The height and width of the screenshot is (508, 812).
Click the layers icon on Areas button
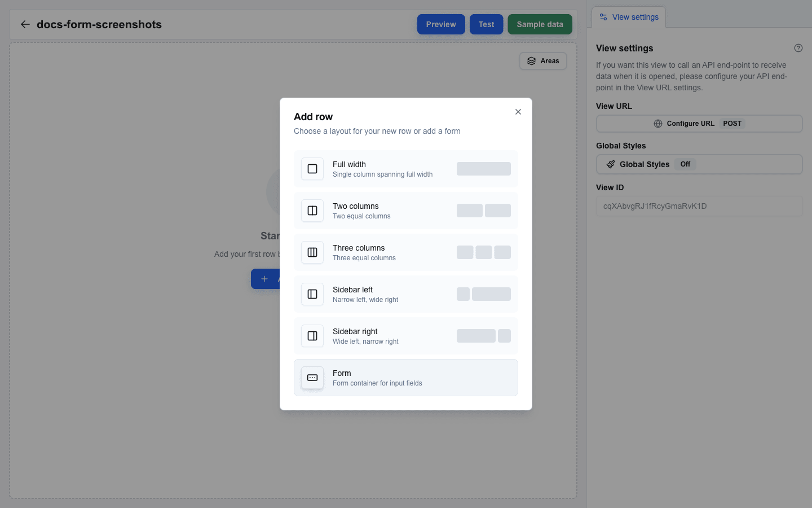[x=531, y=61]
